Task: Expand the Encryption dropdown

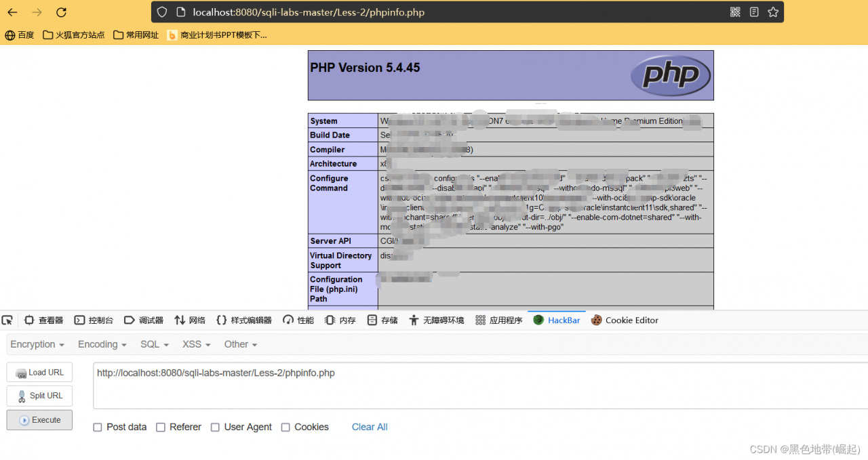Action: coord(37,344)
